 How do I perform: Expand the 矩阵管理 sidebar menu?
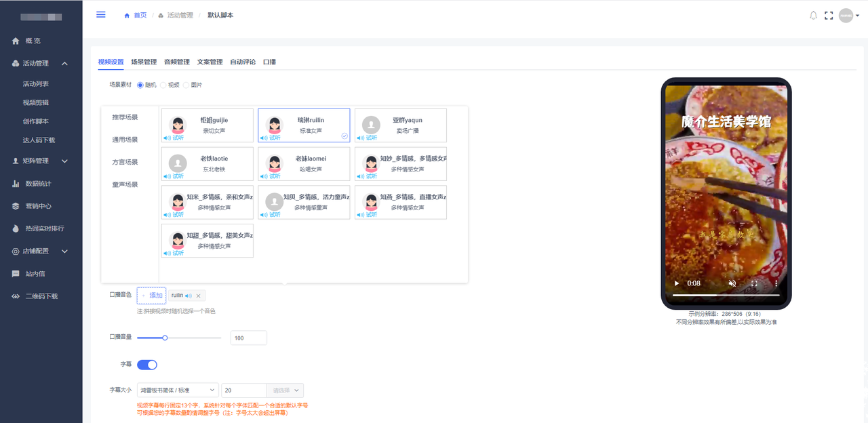pyautogui.click(x=41, y=161)
